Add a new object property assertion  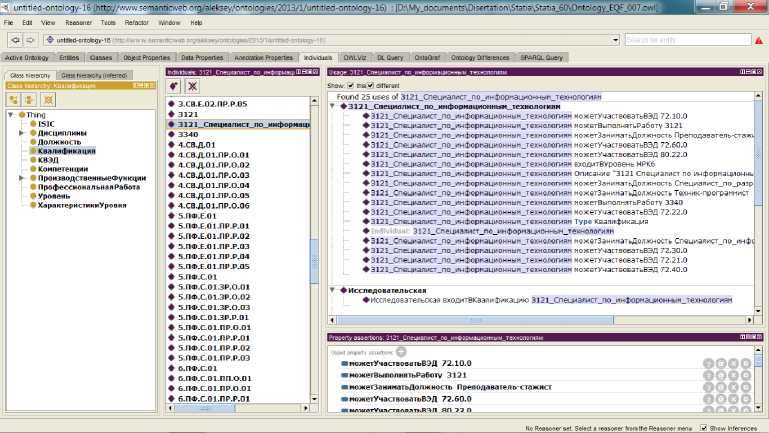401,352
